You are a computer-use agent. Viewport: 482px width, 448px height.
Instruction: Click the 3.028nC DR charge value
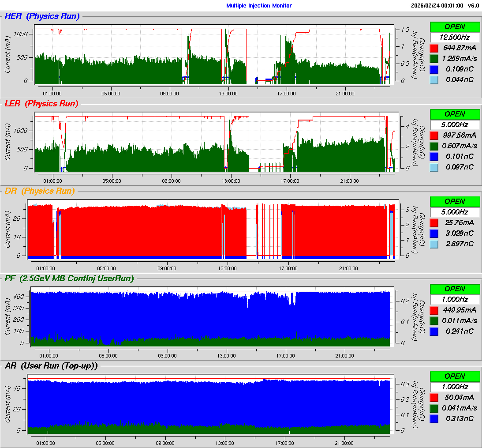(459, 233)
